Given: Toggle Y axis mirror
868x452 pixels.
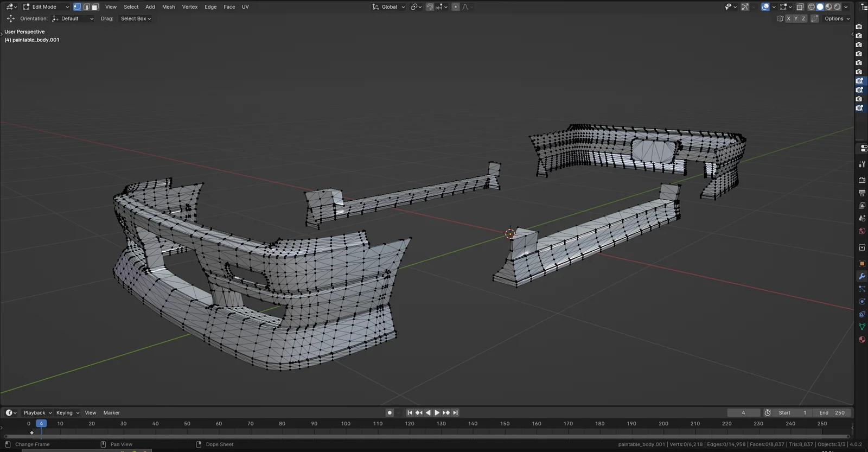Looking at the screenshot, I should pos(796,18).
